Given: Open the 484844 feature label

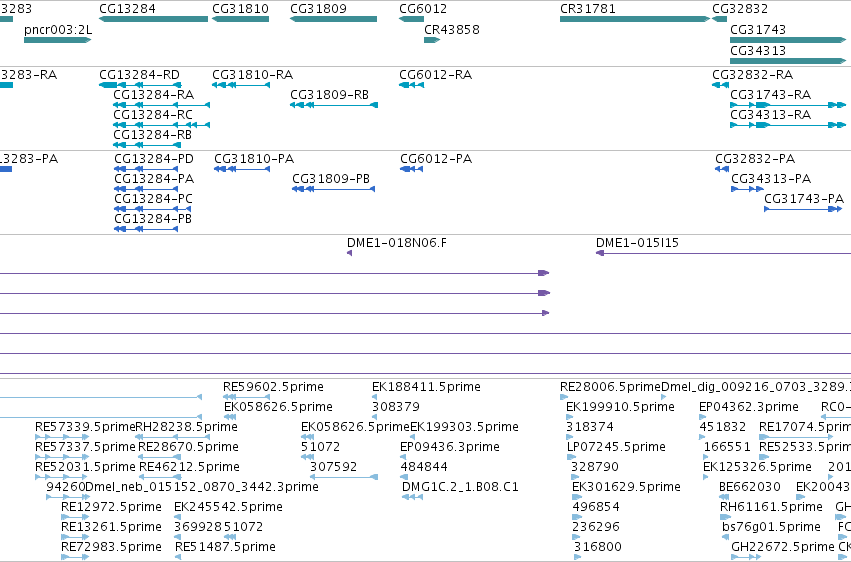Looking at the screenshot, I should [424, 467].
